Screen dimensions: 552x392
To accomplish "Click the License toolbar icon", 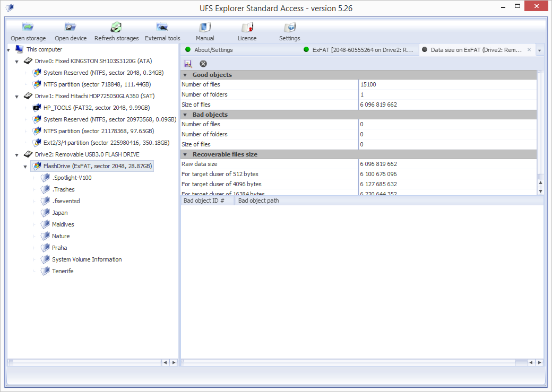I will point(247,28).
